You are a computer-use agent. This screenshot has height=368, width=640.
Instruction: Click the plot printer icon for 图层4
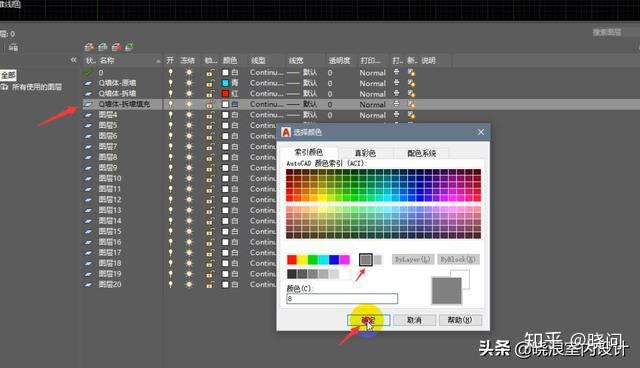[396, 115]
